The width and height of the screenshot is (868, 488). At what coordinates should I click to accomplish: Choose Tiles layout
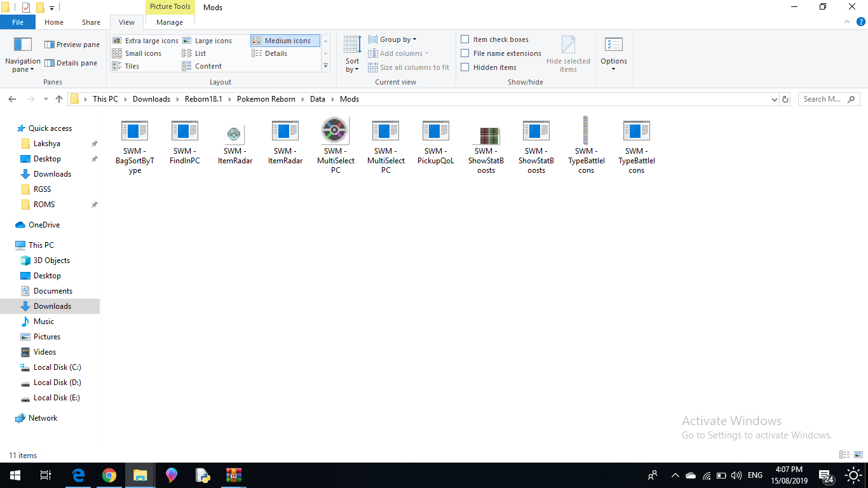click(x=126, y=66)
